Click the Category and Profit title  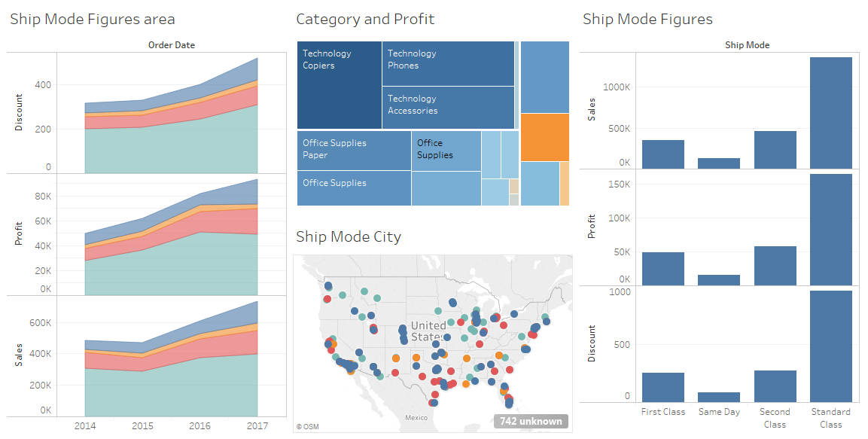point(365,19)
